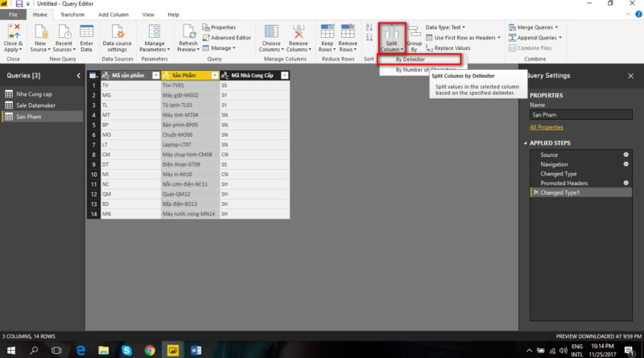Select the Sale Datamaker query
The image size is (644, 358).
pyautogui.click(x=37, y=105)
